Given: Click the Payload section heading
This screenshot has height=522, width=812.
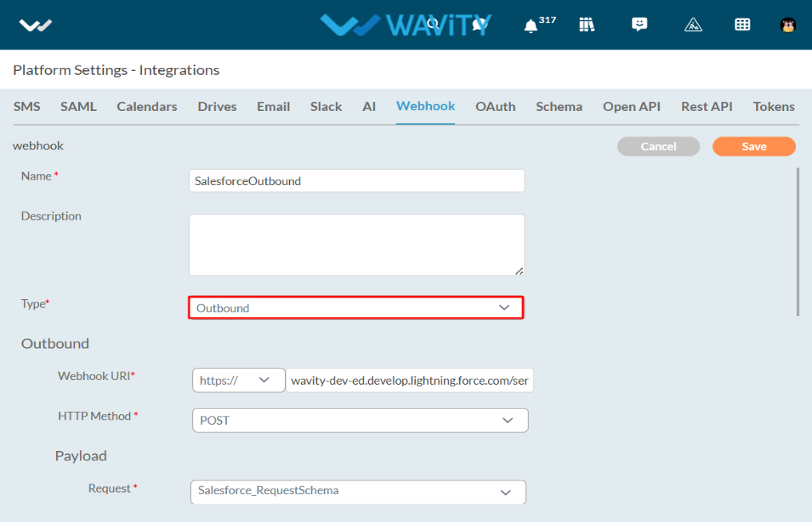Looking at the screenshot, I should point(81,456).
